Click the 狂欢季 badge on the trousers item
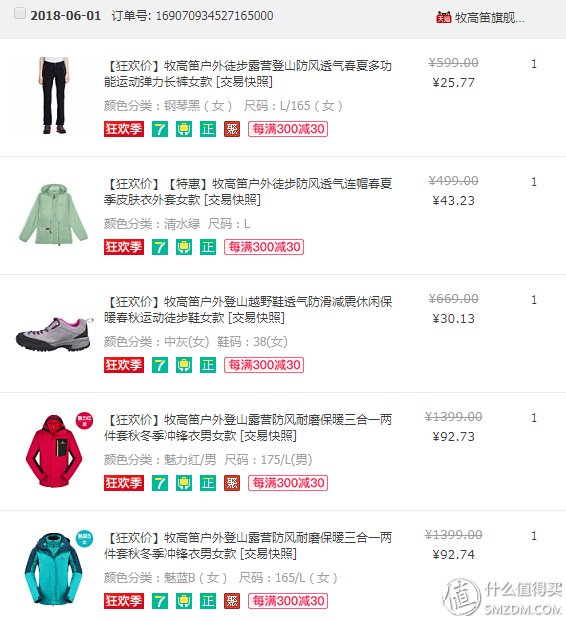Screen dimensions: 566x621 (x=124, y=129)
